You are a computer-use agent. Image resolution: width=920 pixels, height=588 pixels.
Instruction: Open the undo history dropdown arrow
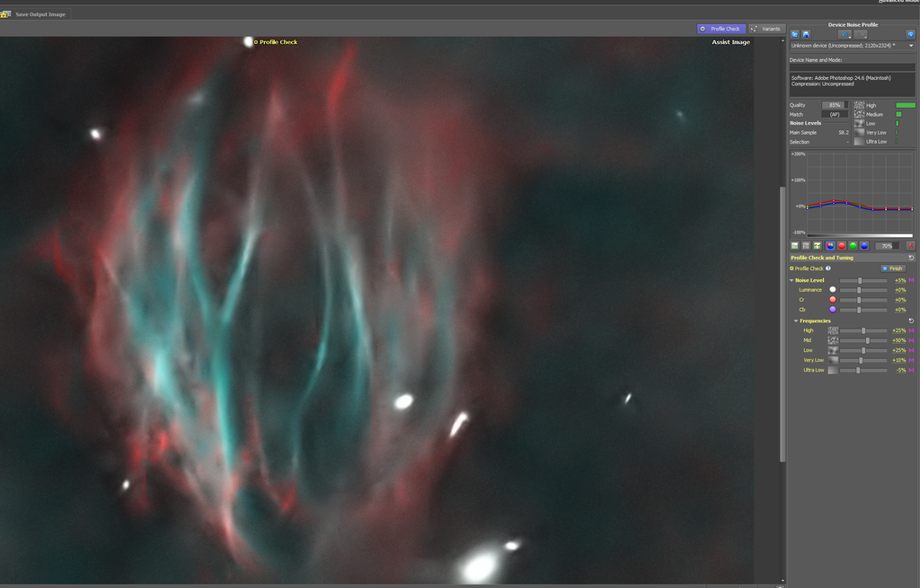[850, 36]
